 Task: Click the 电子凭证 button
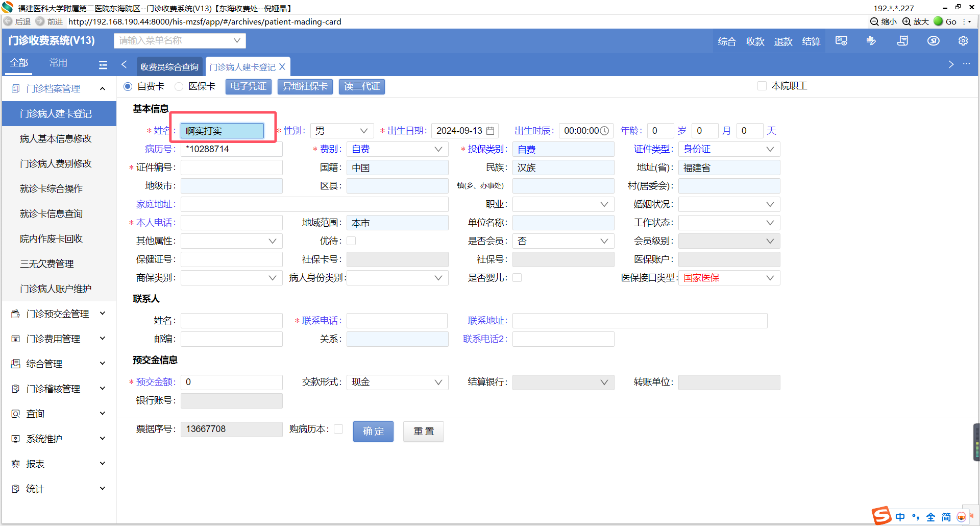pyautogui.click(x=248, y=86)
